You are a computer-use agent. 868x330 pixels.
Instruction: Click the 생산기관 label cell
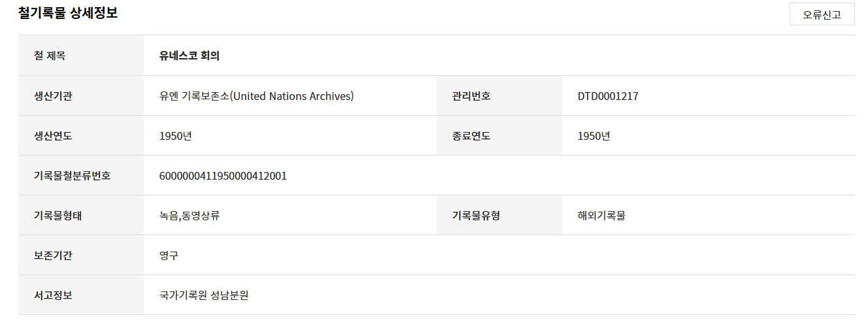pyautogui.click(x=81, y=96)
